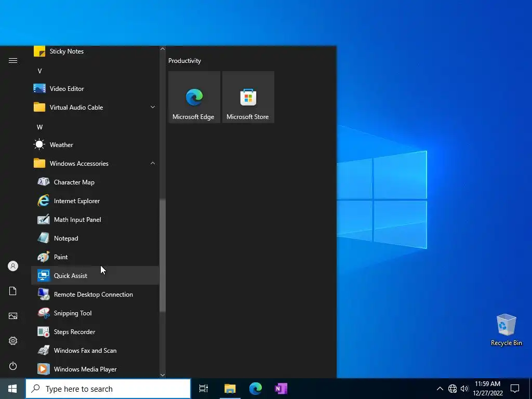Click the app list scroll-up arrow
Image resolution: width=532 pixels, height=399 pixels.
[x=163, y=49]
